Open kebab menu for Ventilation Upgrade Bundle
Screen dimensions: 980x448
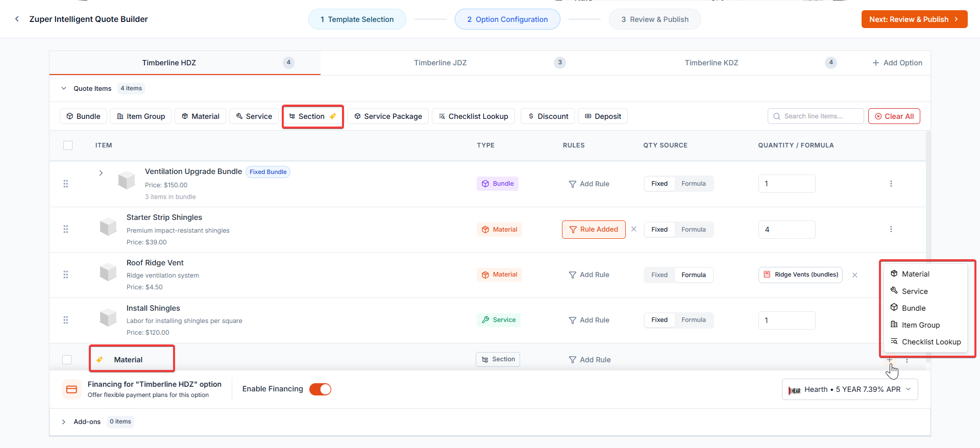pyautogui.click(x=891, y=184)
